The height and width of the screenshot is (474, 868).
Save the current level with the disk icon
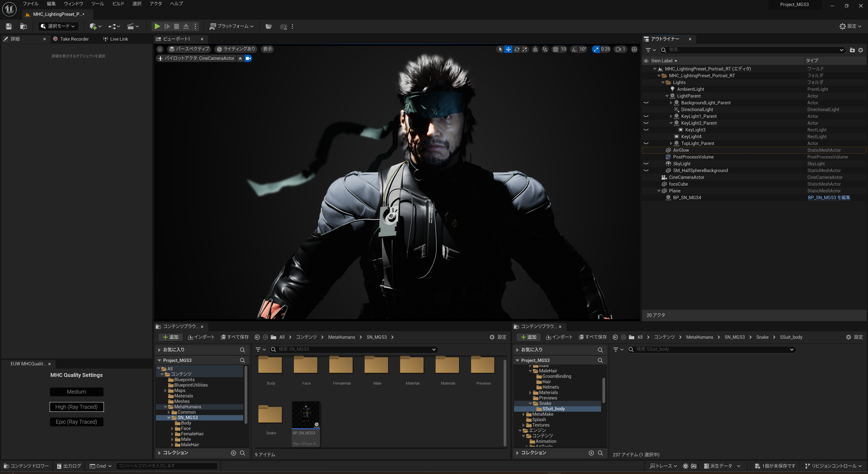coord(9,26)
